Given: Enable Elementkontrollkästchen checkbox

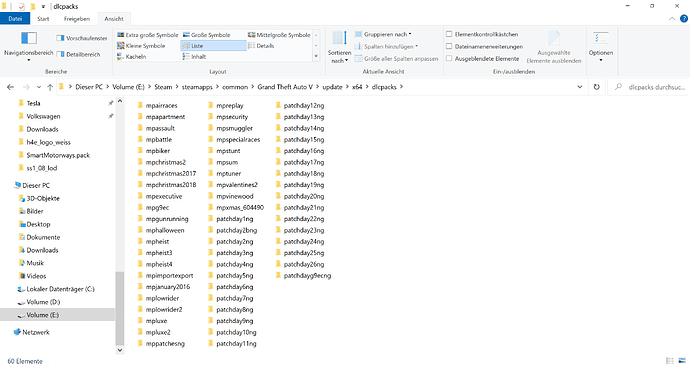Looking at the screenshot, I should [449, 34].
